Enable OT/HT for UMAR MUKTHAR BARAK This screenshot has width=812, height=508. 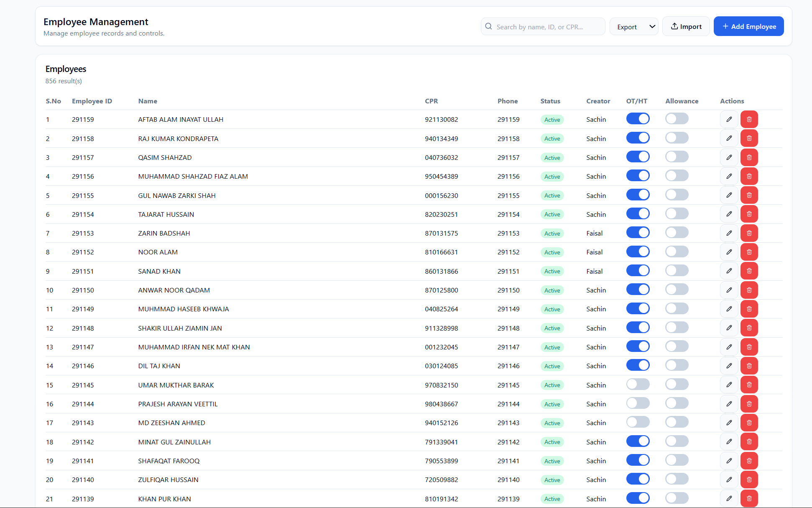click(638, 384)
